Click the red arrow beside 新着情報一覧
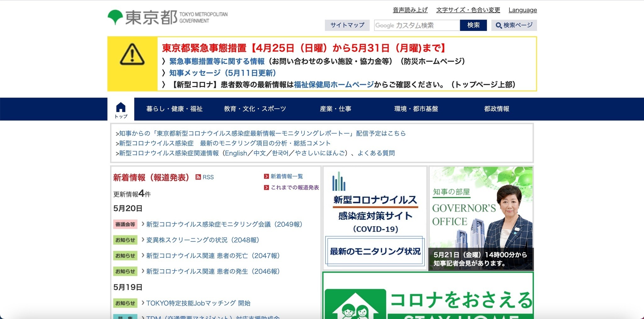644x319 pixels. coord(266,176)
